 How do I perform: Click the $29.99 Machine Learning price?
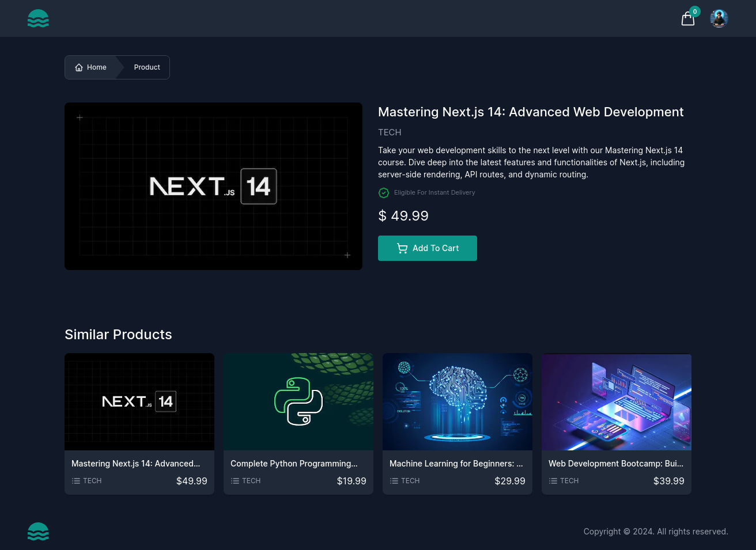[510, 481]
